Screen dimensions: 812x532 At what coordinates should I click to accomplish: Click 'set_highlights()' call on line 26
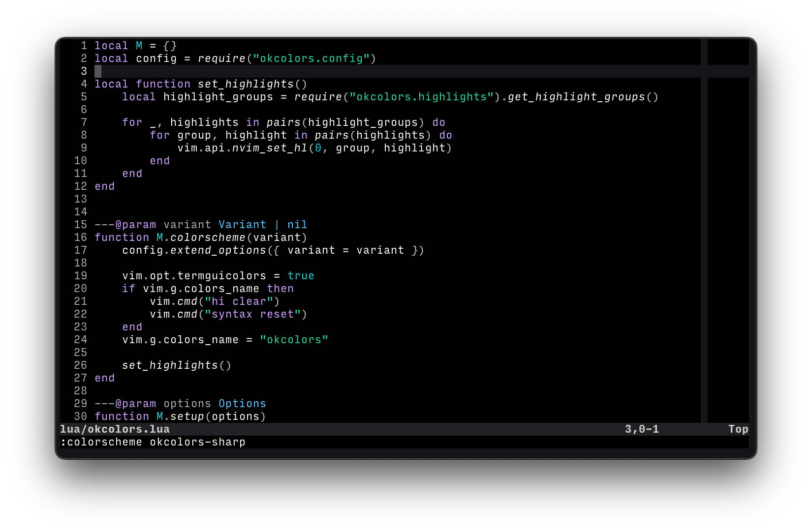(x=177, y=365)
